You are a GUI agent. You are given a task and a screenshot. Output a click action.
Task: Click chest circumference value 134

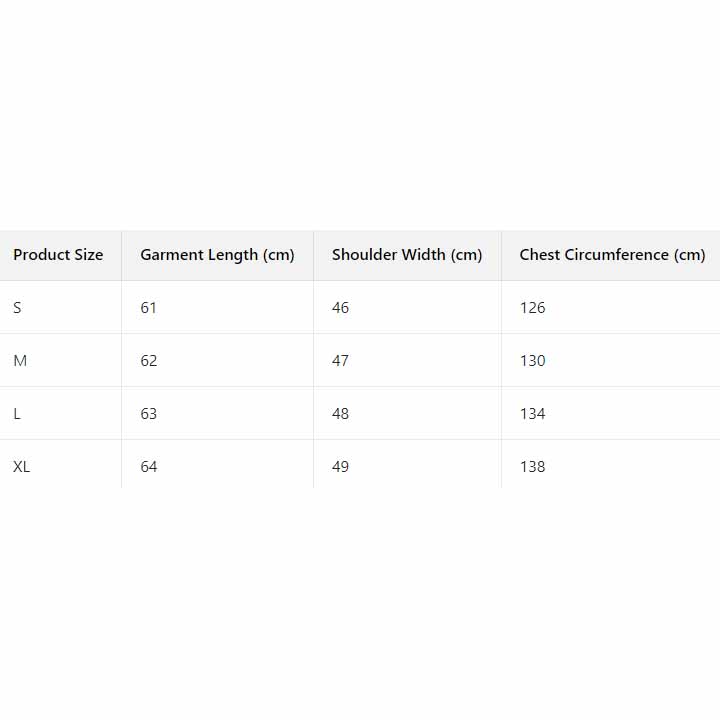click(x=533, y=414)
